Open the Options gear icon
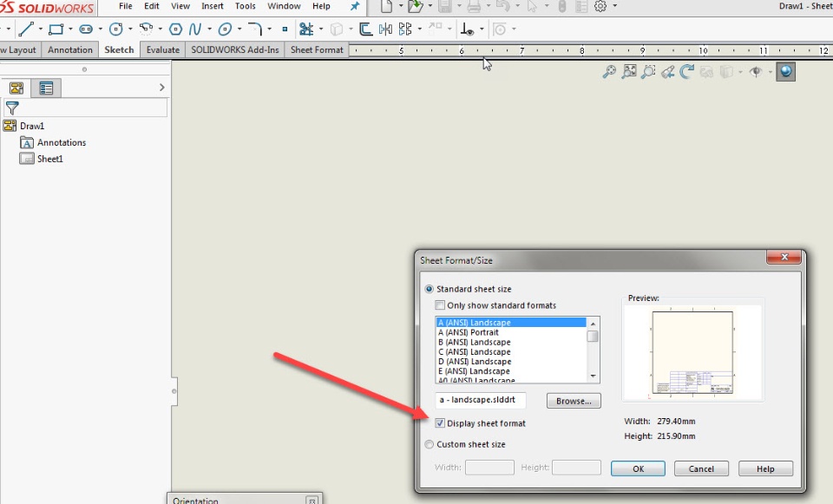 pyautogui.click(x=600, y=6)
